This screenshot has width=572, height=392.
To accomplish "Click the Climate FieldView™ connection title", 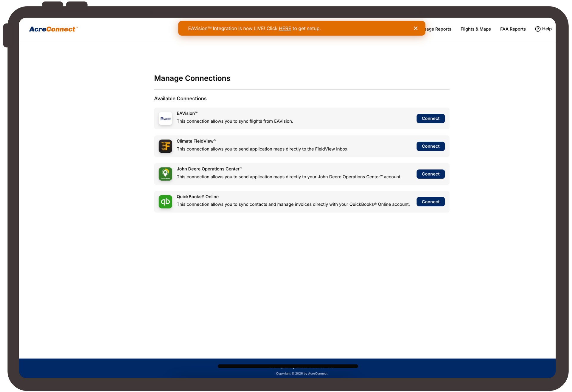I will (x=197, y=141).
